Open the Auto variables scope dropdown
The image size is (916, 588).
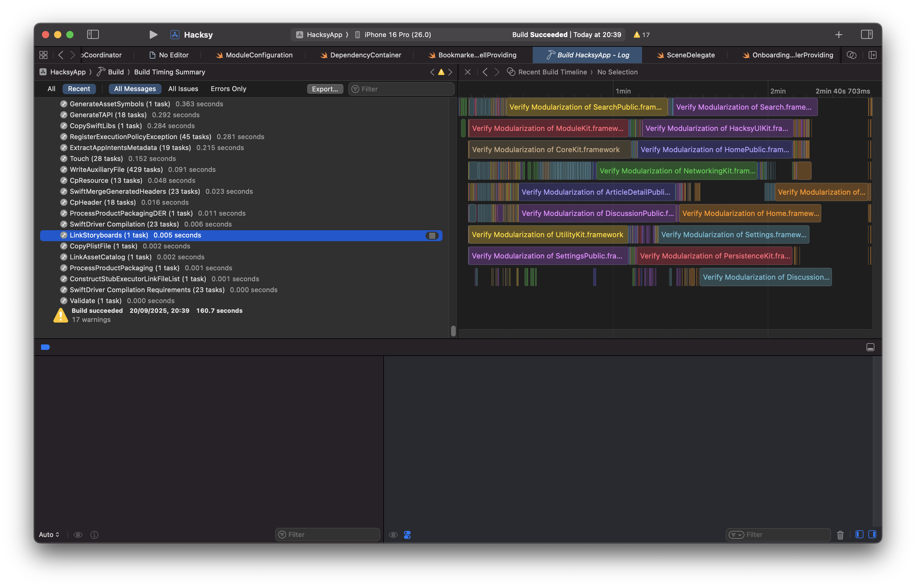[x=49, y=535]
